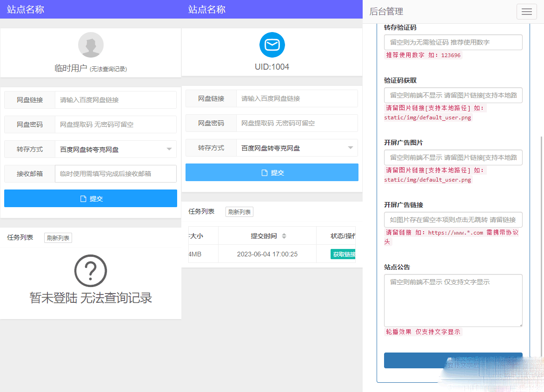Open the left 转存方式 dropdown
The width and height of the screenshot is (544, 392).
[115, 150]
